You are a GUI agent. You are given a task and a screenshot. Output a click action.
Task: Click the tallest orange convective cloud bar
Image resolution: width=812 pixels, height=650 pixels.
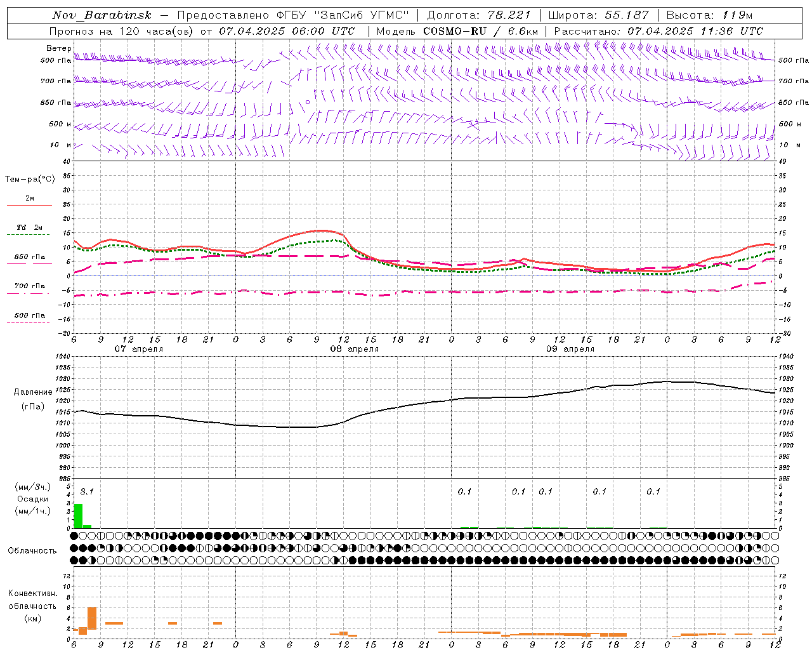[92, 618]
